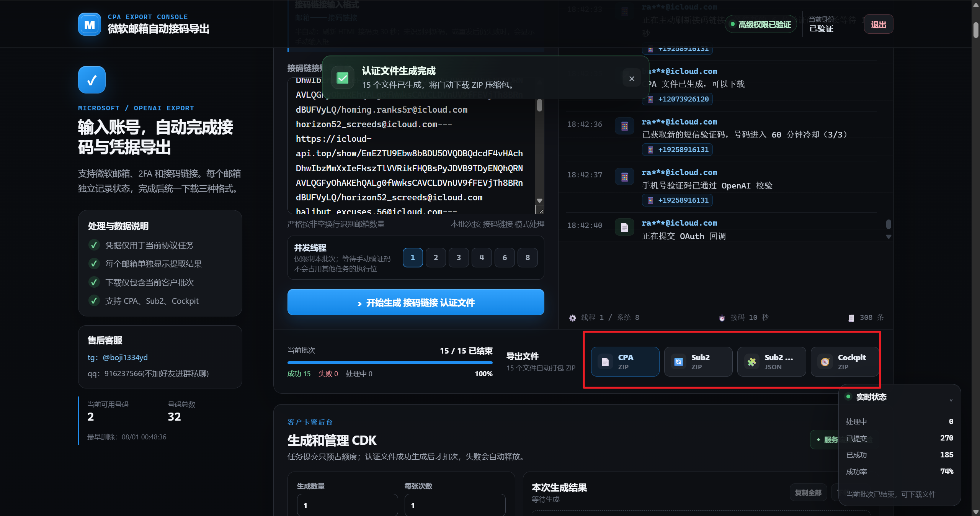Click the 复制全部 button
Screen dimensions: 980x516
[808, 493]
